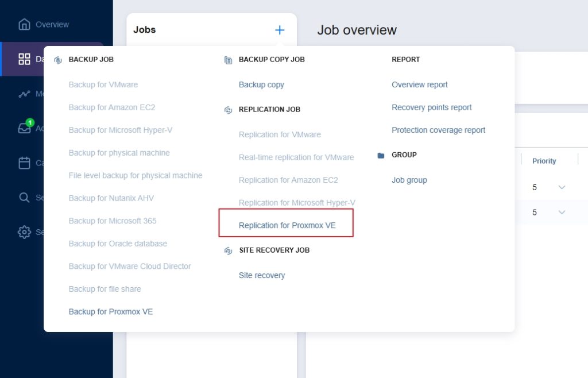Choose Backup for VMware option

click(x=103, y=84)
